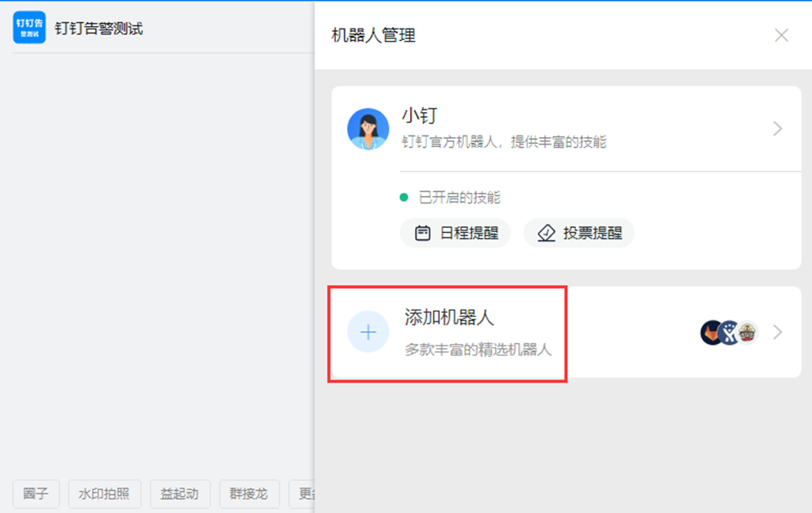The image size is (812, 513).
Task: Click 钉钉官方机器人，提供丰富的技能 description
Action: pyautogui.click(x=504, y=142)
